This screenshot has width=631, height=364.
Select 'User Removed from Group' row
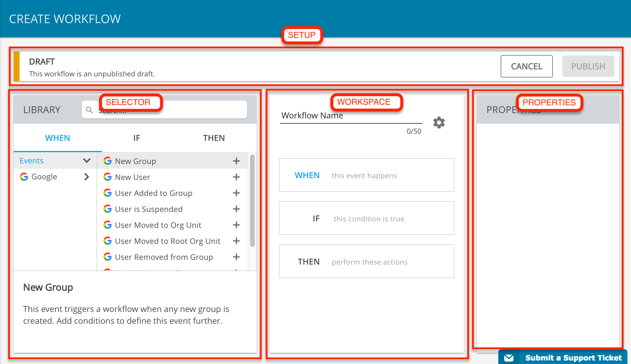click(172, 257)
